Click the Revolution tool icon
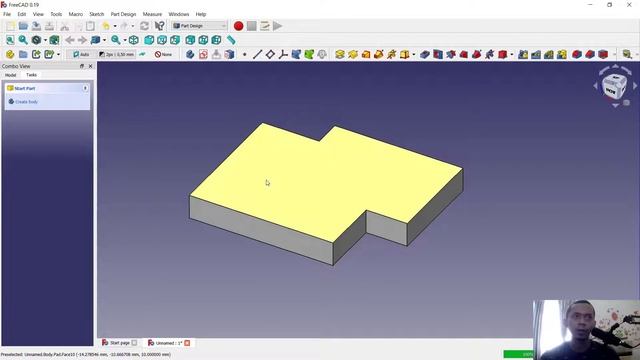The image size is (640, 360). pos(353,54)
